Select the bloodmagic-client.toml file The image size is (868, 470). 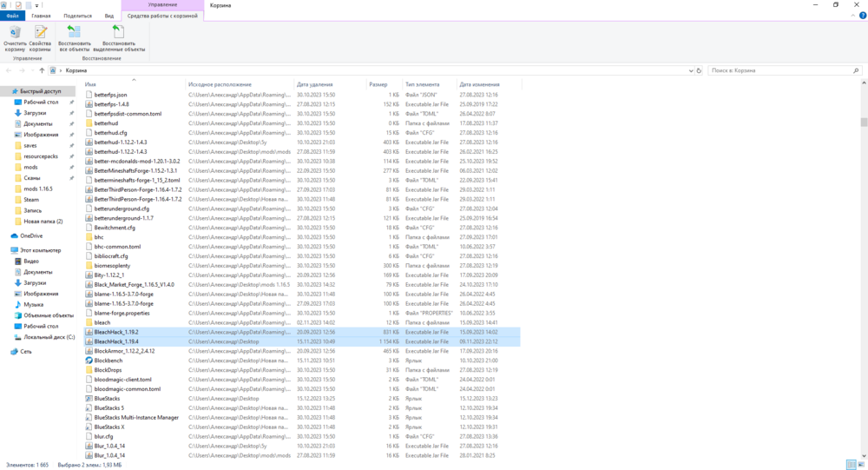pyautogui.click(x=302, y=380)
